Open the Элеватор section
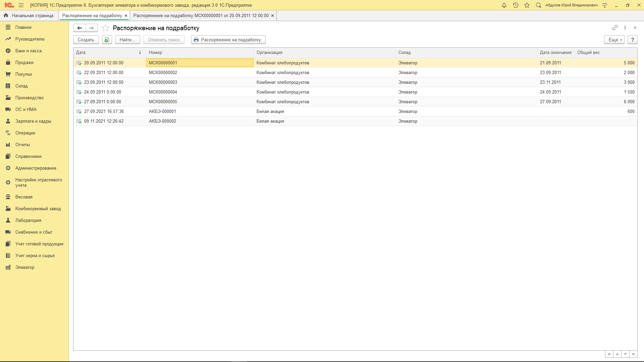The width and height of the screenshot is (644, 362). click(x=34, y=267)
